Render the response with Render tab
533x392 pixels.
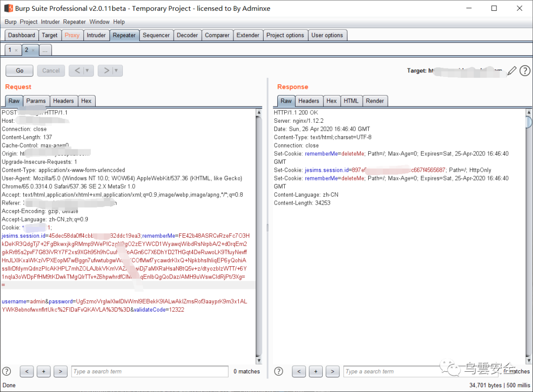pyautogui.click(x=375, y=101)
